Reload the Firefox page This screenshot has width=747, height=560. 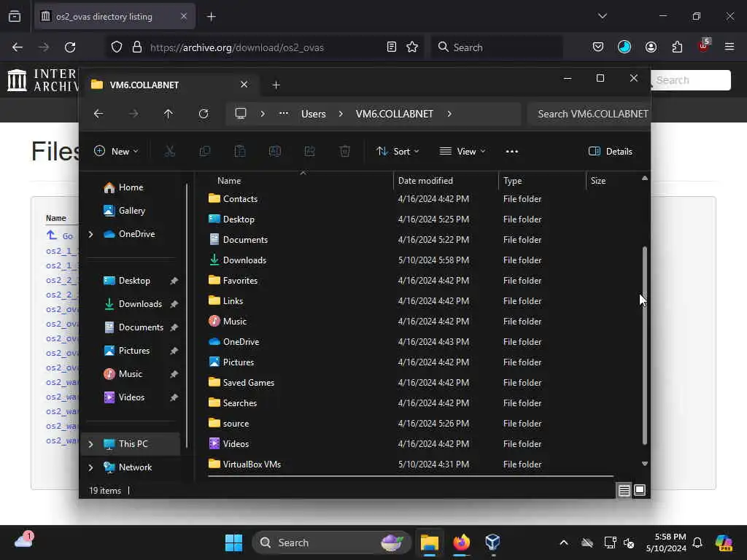(70, 47)
